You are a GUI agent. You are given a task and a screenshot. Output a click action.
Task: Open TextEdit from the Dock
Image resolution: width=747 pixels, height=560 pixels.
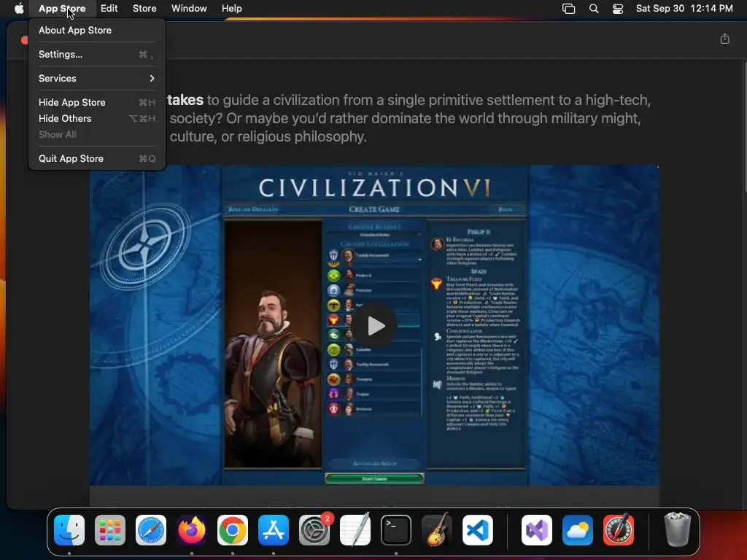tap(355, 530)
